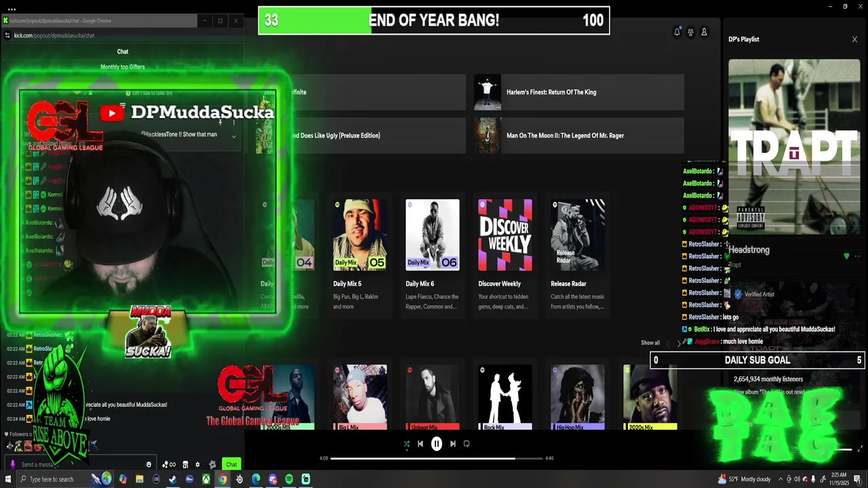This screenshot has width=868, height=488.
Task: Click Show all in Spotify
Action: [x=650, y=343]
